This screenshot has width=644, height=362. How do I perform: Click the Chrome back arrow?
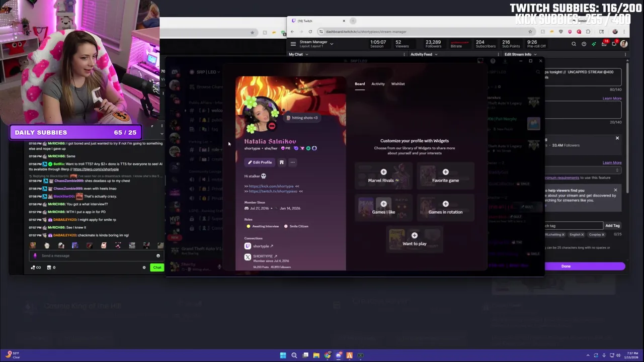pos(292,32)
